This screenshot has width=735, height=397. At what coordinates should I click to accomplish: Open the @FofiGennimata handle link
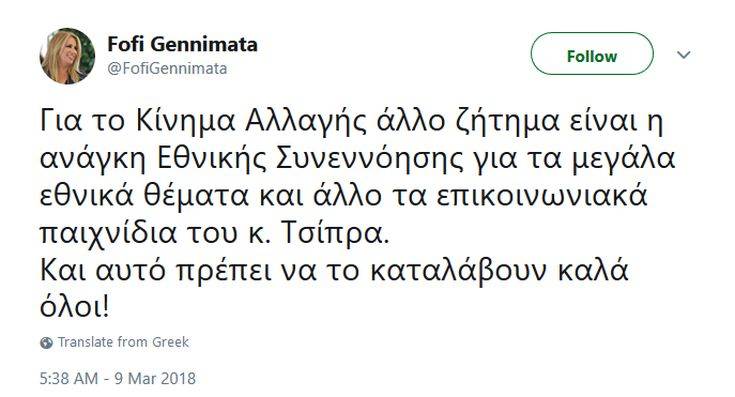[167, 69]
